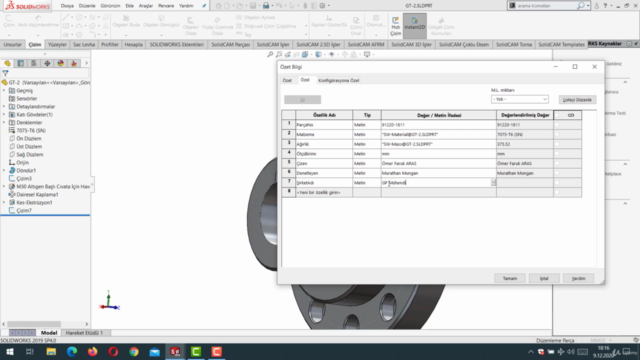Click the Print icon in title toolbar
The height and width of the screenshot is (360, 640).
coord(266,6)
